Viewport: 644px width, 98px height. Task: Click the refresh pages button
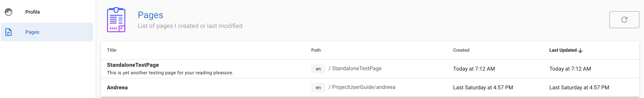(x=624, y=19)
